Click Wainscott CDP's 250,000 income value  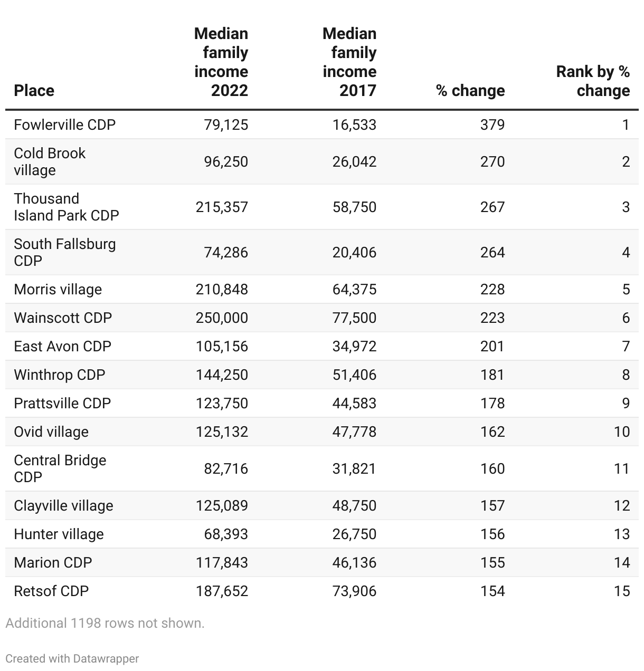coord(222,318)
